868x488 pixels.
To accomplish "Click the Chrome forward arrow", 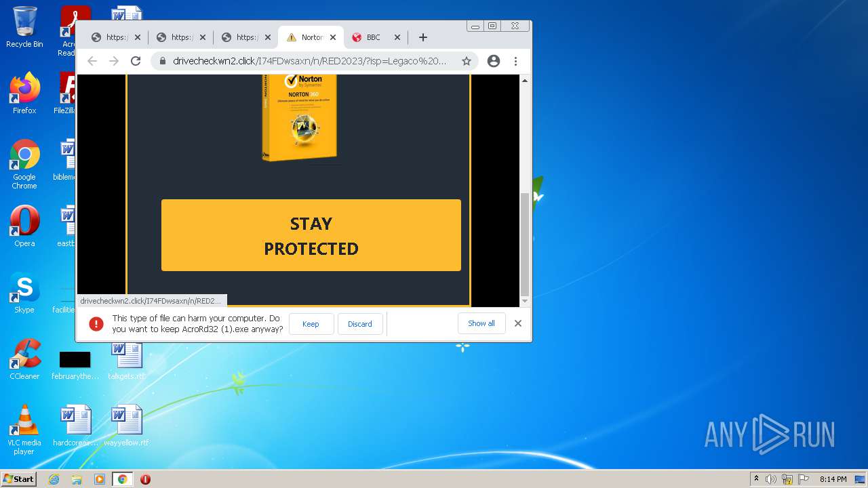I will 114,61.
